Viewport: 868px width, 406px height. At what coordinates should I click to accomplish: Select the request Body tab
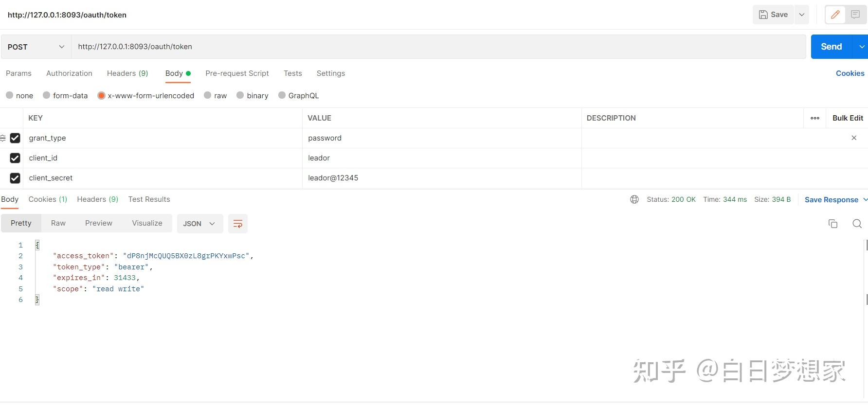(178, 73)
